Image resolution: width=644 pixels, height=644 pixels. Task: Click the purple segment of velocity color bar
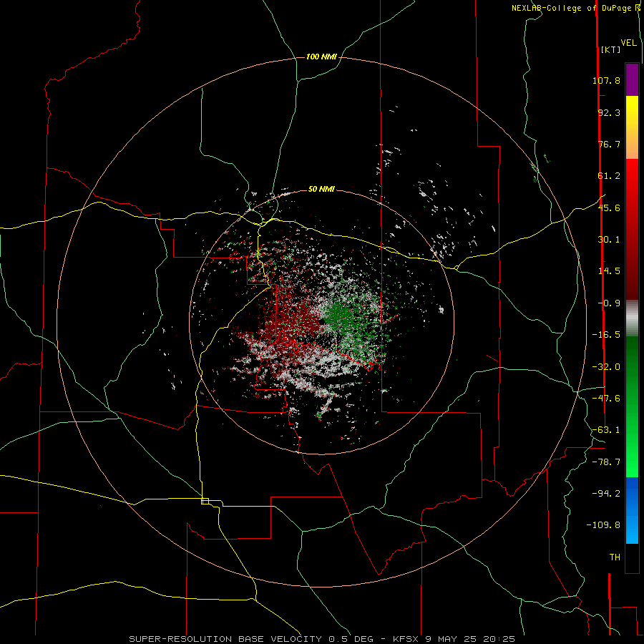[632, 79]
